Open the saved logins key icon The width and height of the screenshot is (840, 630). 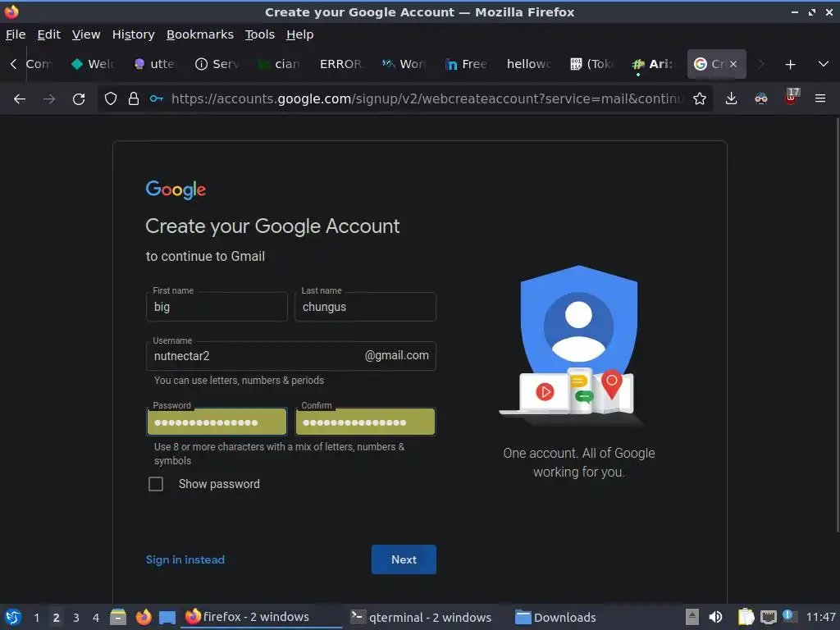(157, 98)
